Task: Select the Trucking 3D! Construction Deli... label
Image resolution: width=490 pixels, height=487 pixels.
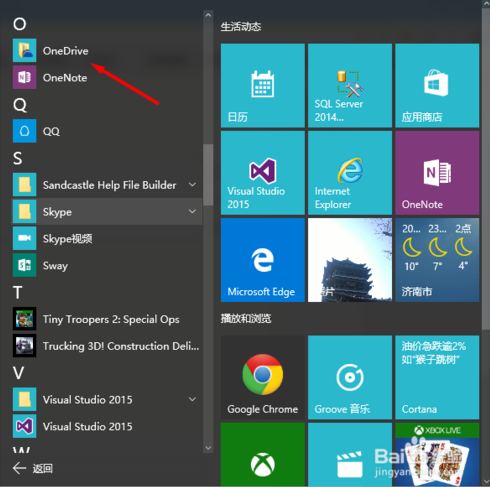Action: pos(121,346)
